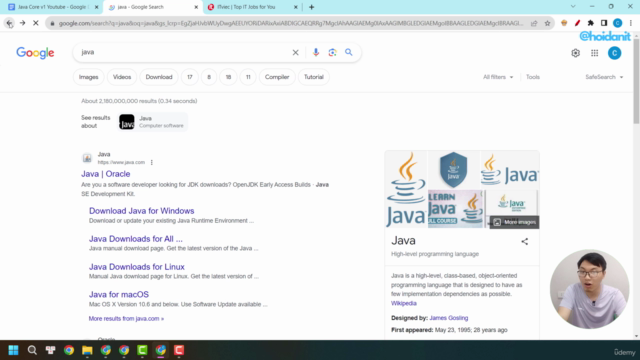Select the Videos filter chip
Screen dimensions: 640x360
tap(122, 77)
